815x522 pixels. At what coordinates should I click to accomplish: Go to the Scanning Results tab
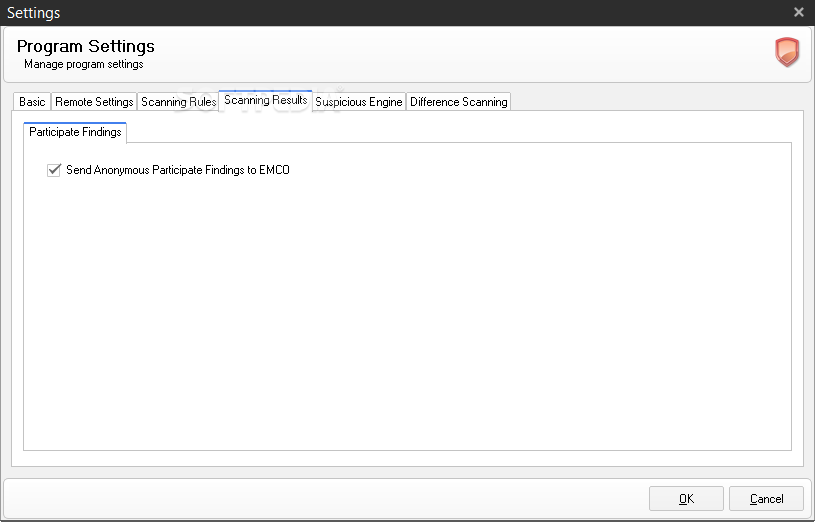(x=265, y=100)
